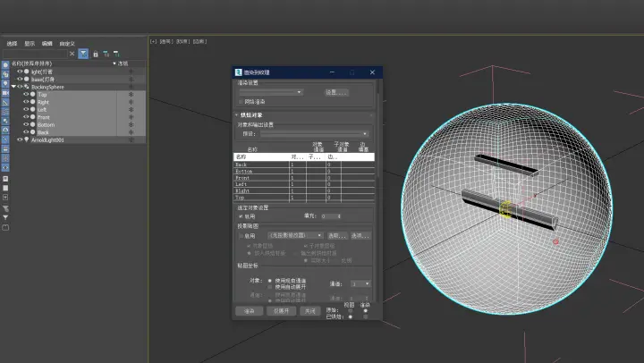Image resolution: width=644 pixels, height=363 pixels.
Task: Click the light bulb icon of ArnoldLight001
Action: tap(27, 140)
